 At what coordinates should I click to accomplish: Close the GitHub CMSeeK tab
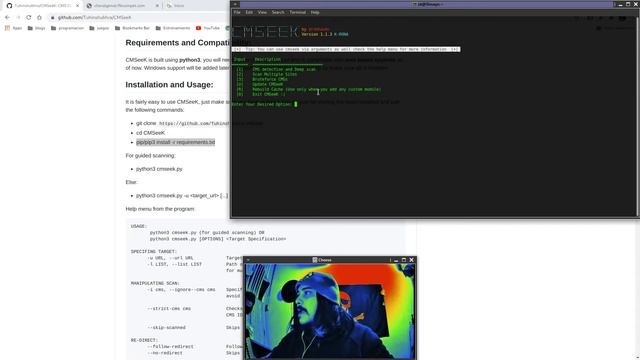click(78, 6)
